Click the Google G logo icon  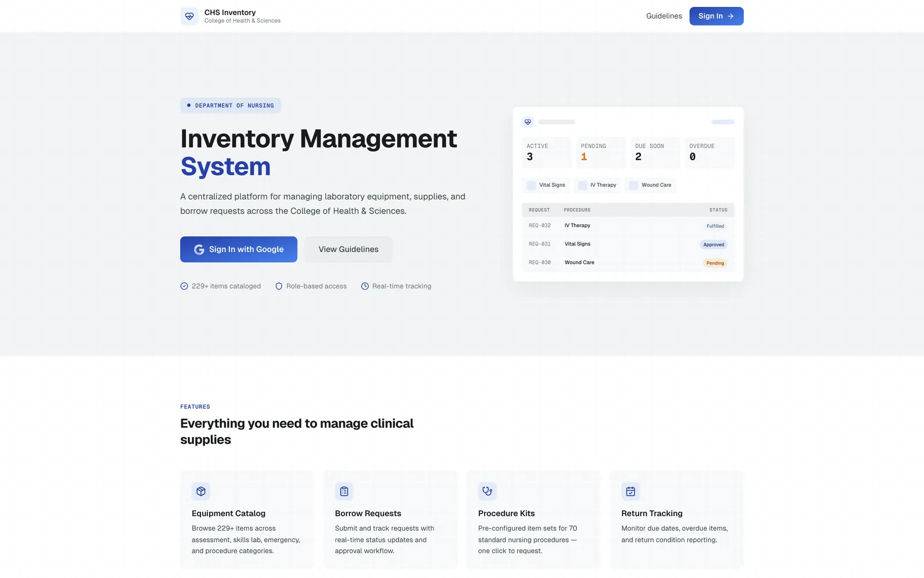199,250
